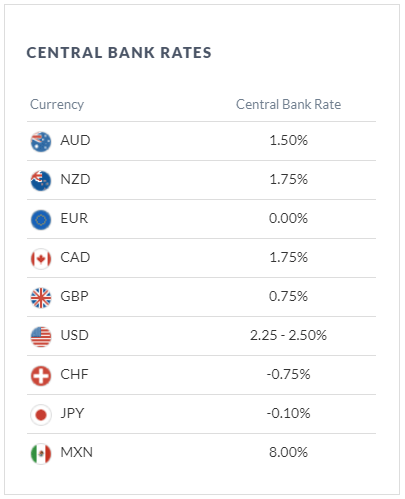
Task: Click the New Zealand flag icon
Action: pos(41,181)
